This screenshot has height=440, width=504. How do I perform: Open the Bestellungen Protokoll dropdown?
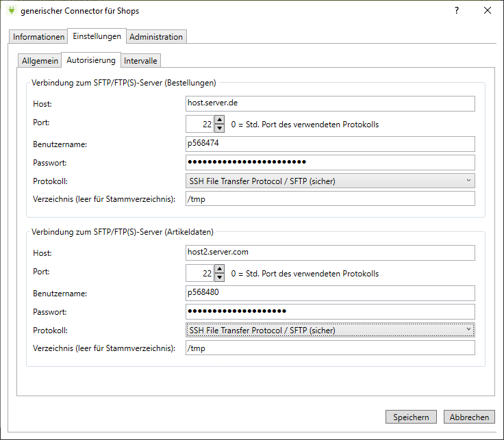[331, 181]
